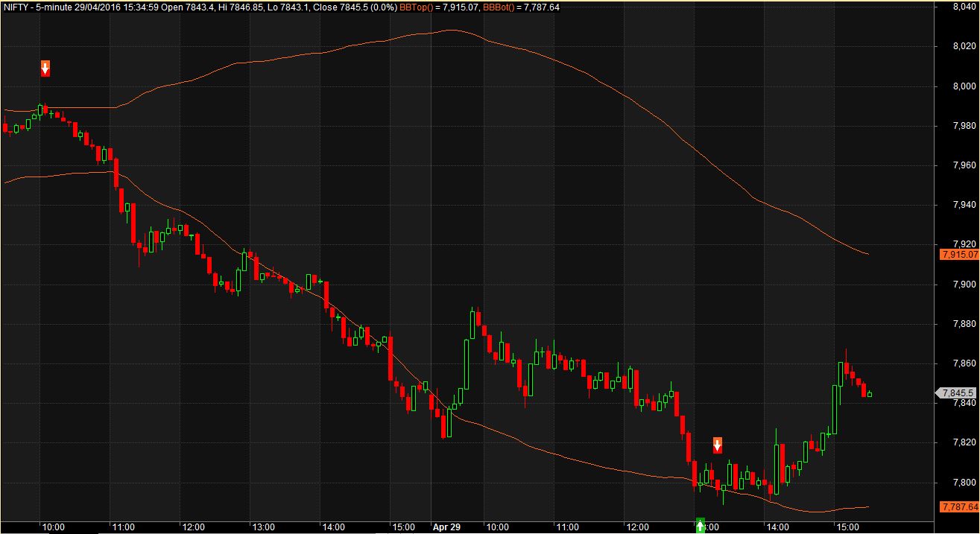Click the red sell arrow near the 7,820 level
The height and width of the screenshot is (534, 980).
click(x=718, y=445)
